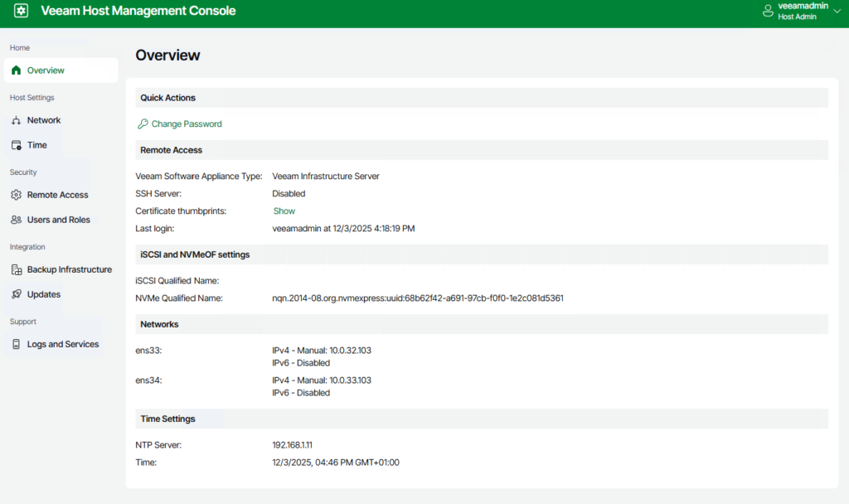This screenshot has height=504, width=849.
Task: Click the time value '12/3/2025, 04:46 PM GMT+01:00'
Action: click(x=336, y=463)
